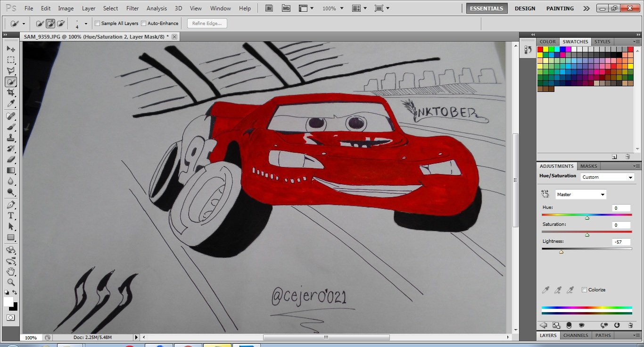644x347 pixels.
Task: Toggle clip adjustment to layer button
Action: (569, 325)
